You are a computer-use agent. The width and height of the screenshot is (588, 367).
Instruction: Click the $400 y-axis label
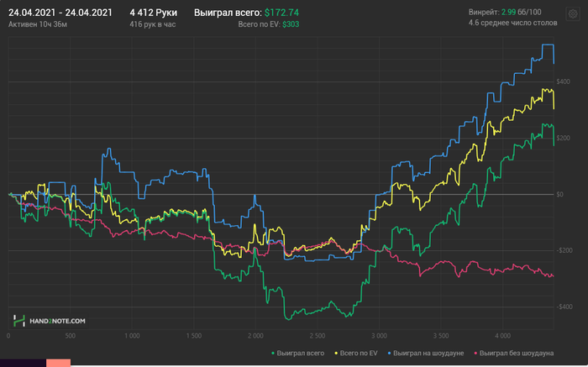point(563,81)
